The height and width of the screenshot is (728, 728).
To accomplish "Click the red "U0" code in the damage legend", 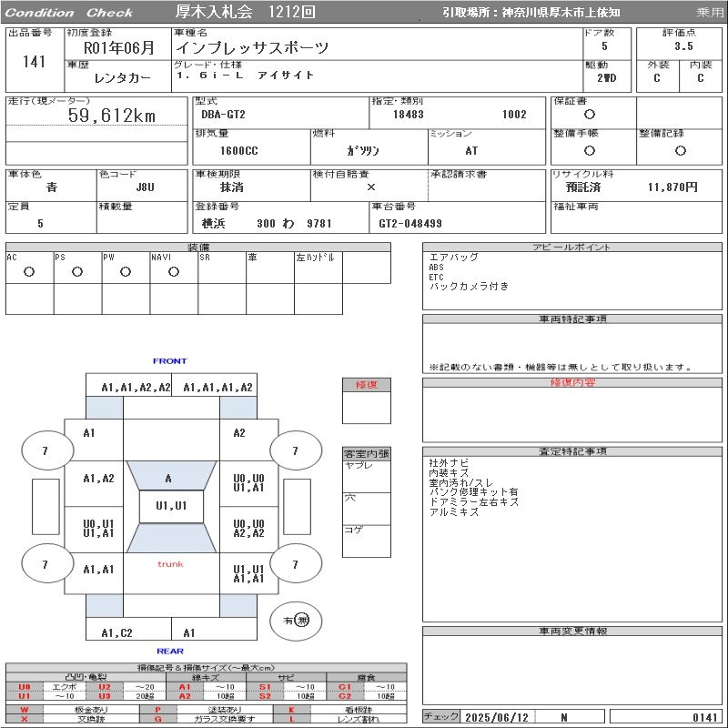I will pyautogui.click(x=25, y=687).
